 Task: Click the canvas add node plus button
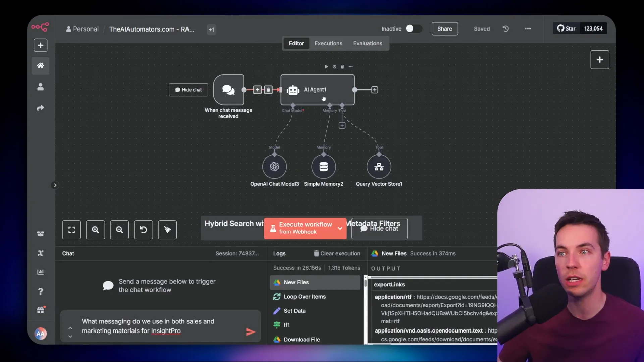click(600, 60)
